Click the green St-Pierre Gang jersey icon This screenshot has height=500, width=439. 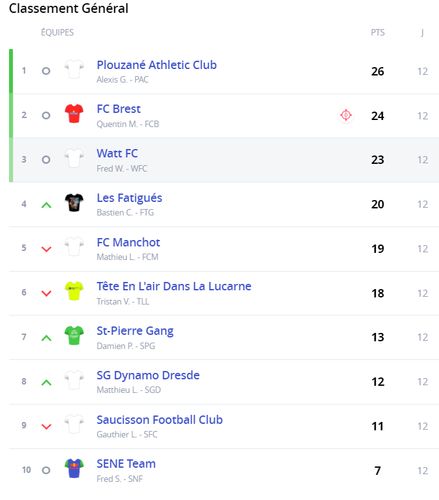74,335
